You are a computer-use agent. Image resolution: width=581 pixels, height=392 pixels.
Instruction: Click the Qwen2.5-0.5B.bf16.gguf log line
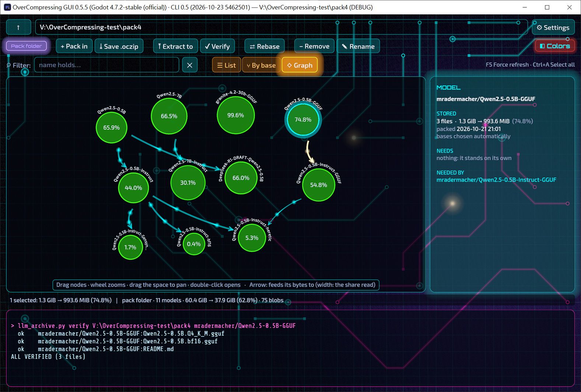click(x=118, y=341)
